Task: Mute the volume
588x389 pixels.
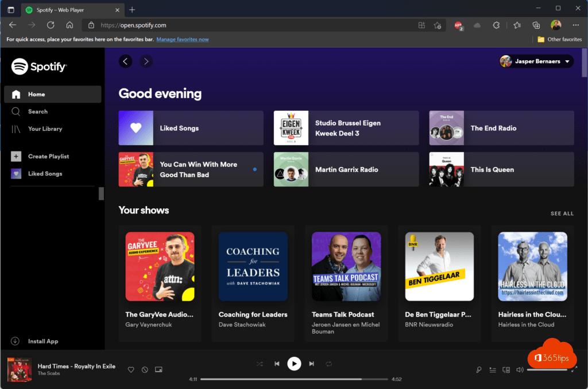Action: pos(520,369)
